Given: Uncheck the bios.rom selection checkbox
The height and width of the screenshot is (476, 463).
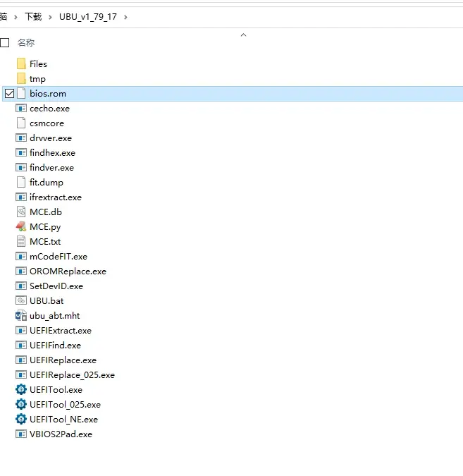Looking at the screenshot, I should (x=9, y=94).
